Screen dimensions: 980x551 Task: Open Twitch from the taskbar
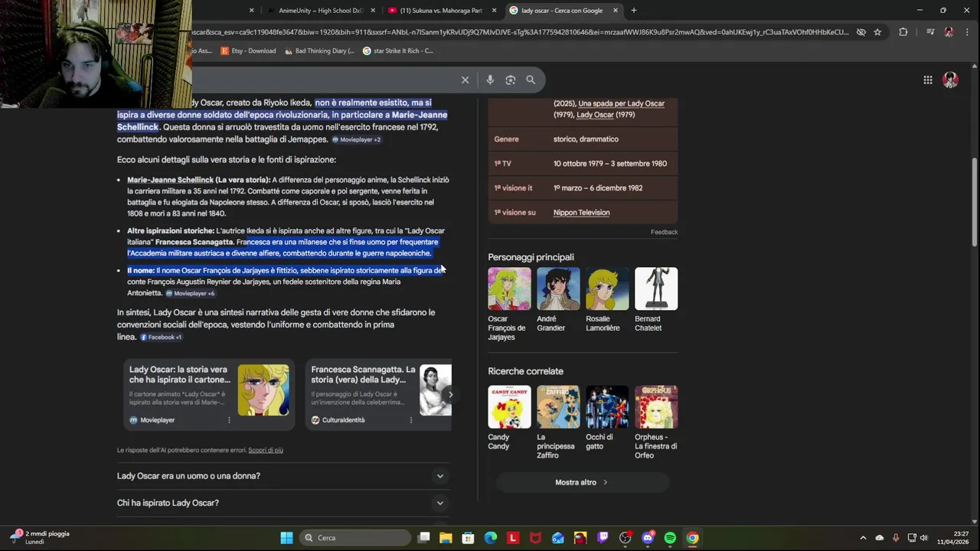point(603,538)
